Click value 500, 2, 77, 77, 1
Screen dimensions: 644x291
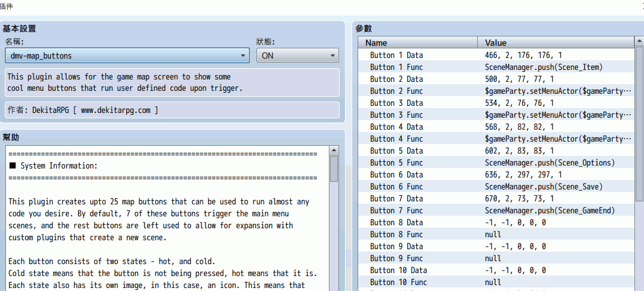tap(519, 79)
